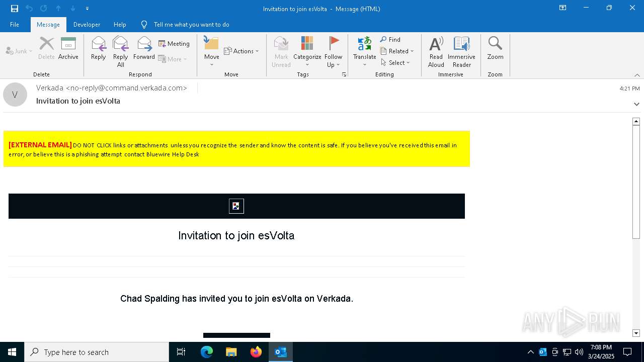The image size is (644, 362).
Task: Open the Move folder dropdown
Action: point(212,52)
